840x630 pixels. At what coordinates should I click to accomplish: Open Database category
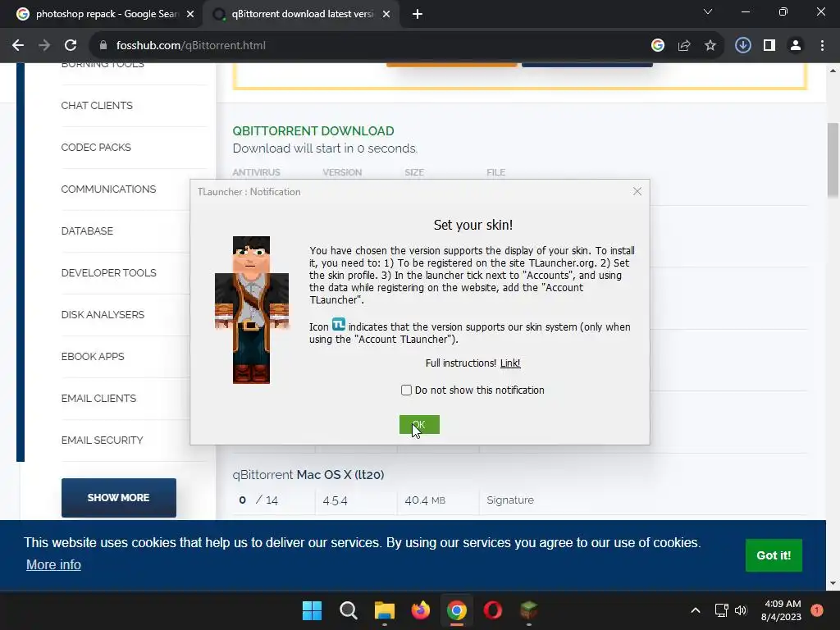87,231
